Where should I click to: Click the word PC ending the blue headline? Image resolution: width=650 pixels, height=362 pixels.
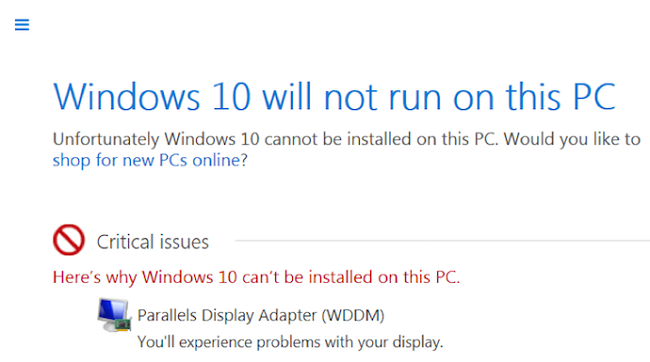(594, 97)
